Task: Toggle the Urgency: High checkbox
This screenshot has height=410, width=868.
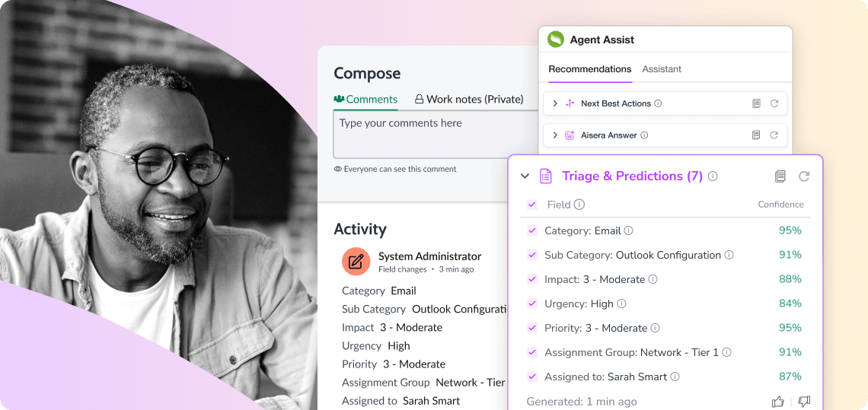Action: [532, 304]
